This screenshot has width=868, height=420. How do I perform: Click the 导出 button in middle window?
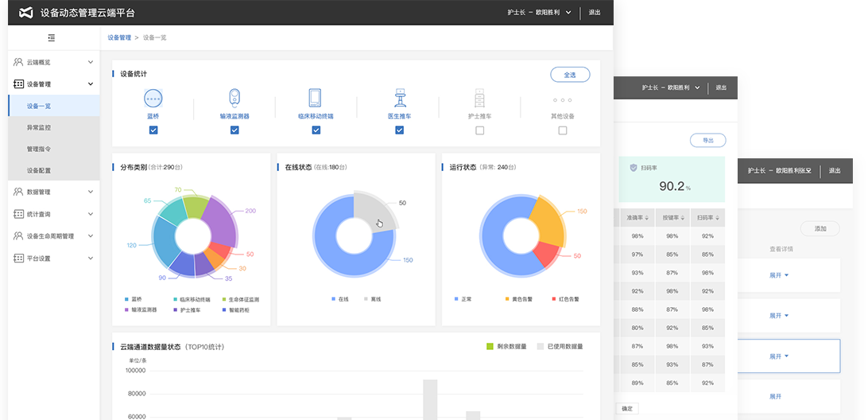[708, 141]
